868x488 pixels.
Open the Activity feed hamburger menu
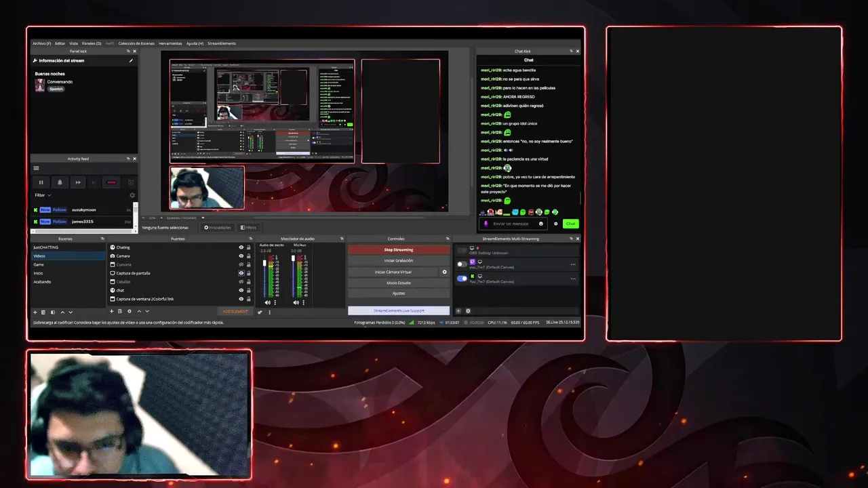(x=37, y=168)
